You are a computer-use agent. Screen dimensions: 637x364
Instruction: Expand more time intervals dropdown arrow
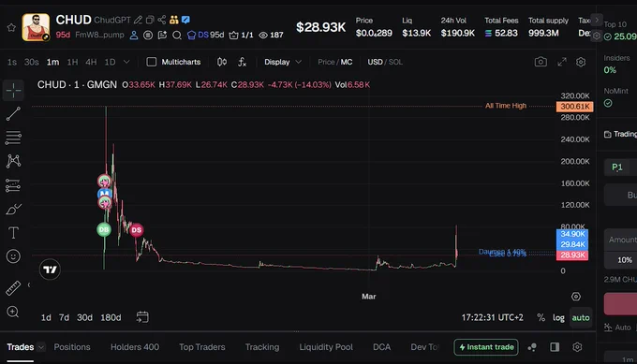click(126, 62)
